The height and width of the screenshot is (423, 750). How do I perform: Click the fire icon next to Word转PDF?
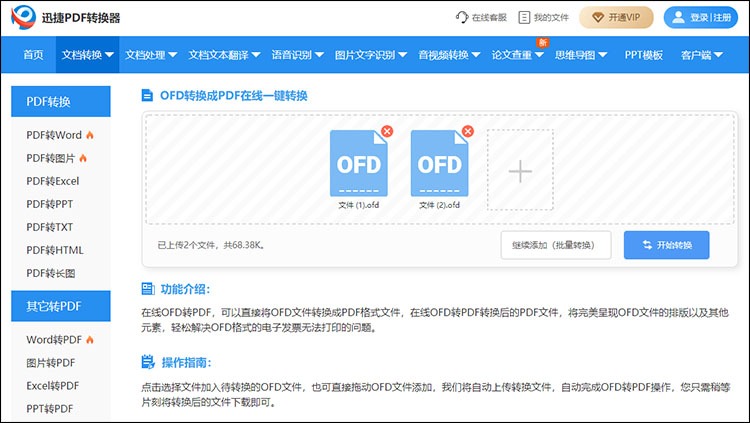point(89,340)
